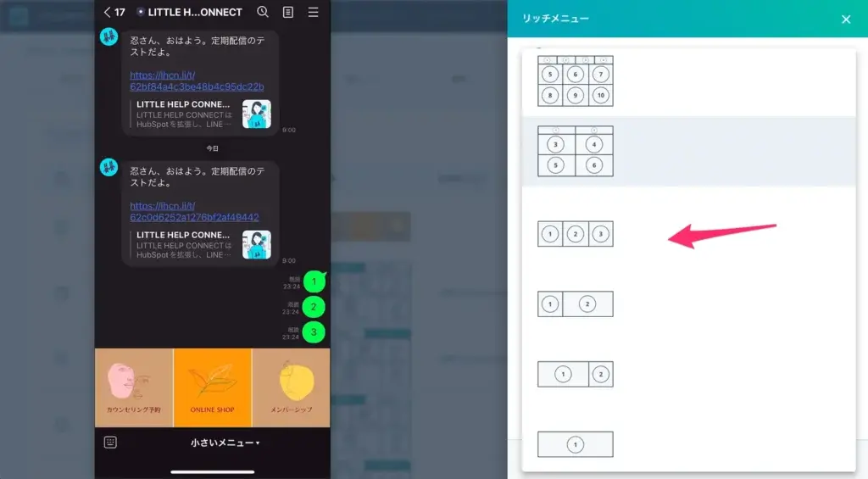
Task: Open chat search with magnifier icon
Action: (x=263, y=13)
